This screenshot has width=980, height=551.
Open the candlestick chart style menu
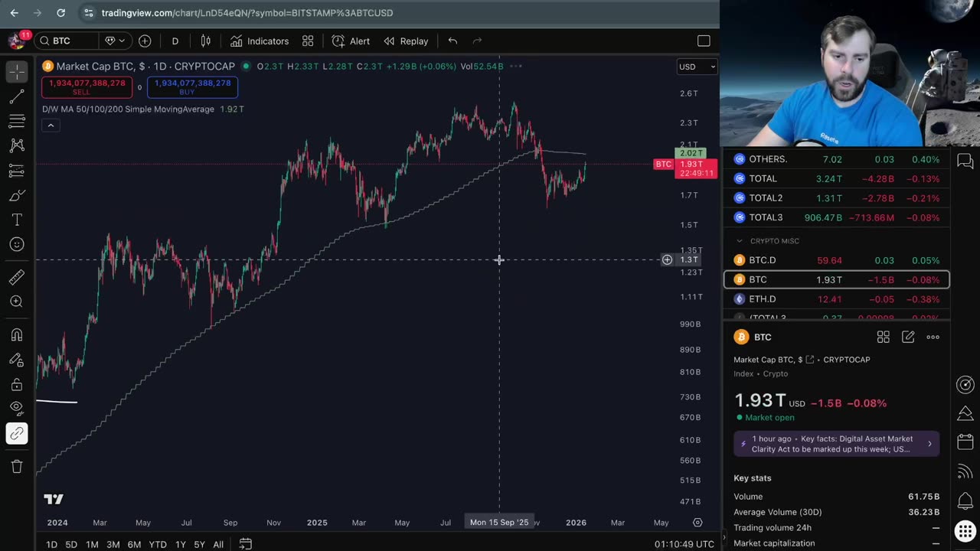pos(205,41)
